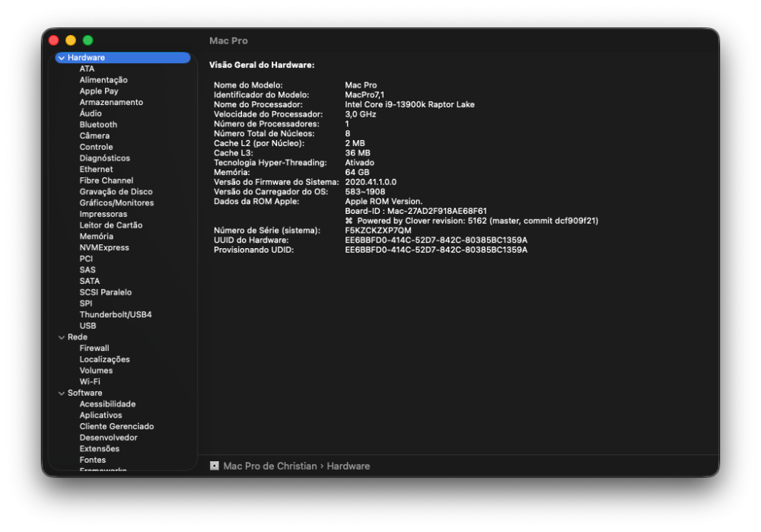Select Fibre Channel item

[107, 180]
